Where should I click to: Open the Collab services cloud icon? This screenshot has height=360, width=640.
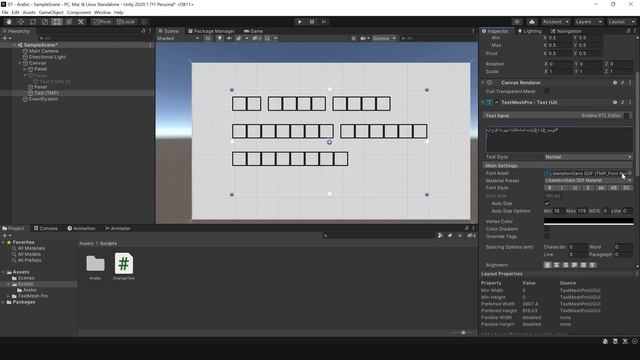(532, 22)
